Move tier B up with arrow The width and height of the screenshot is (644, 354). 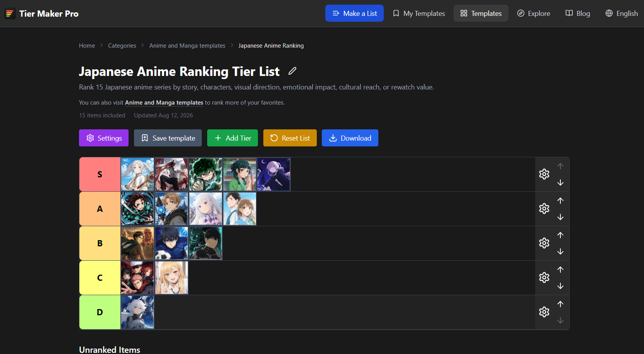(x=560, y=235)
